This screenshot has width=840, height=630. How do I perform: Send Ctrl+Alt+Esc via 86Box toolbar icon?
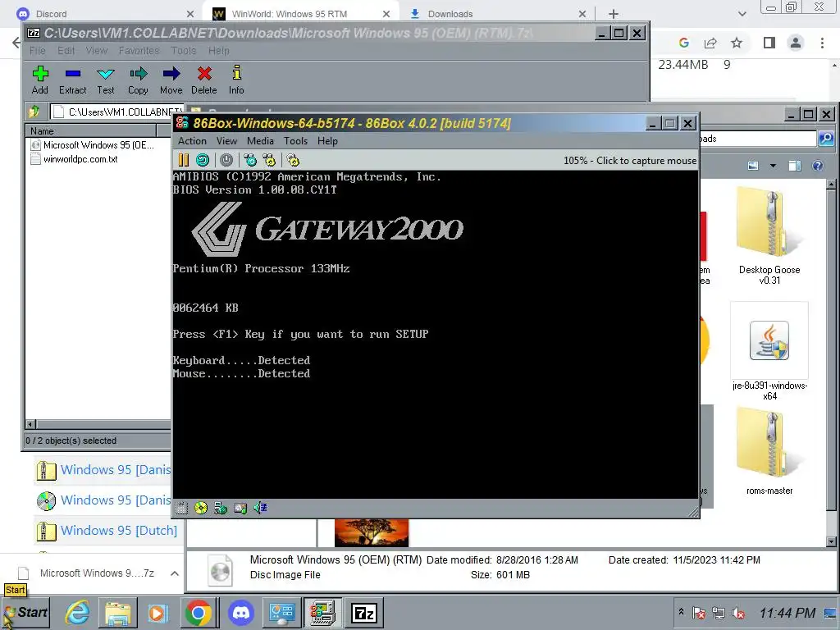(x=269, y=160)
